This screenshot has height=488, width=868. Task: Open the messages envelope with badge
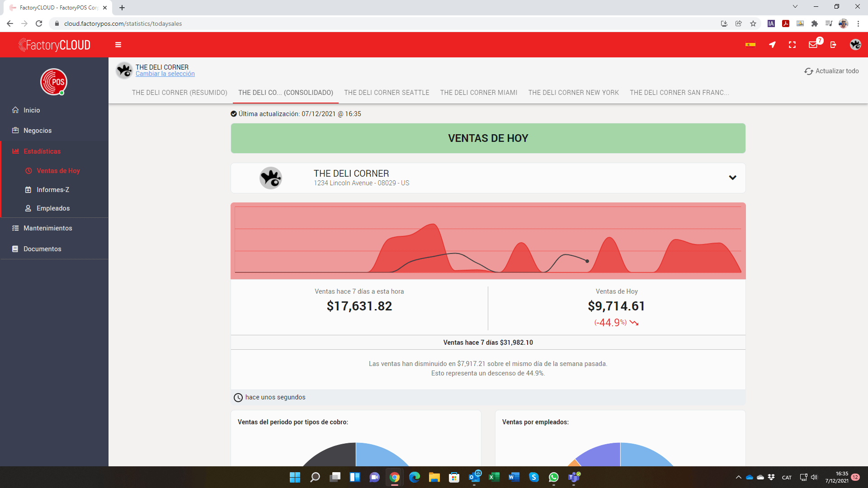[x=813, y=44]
